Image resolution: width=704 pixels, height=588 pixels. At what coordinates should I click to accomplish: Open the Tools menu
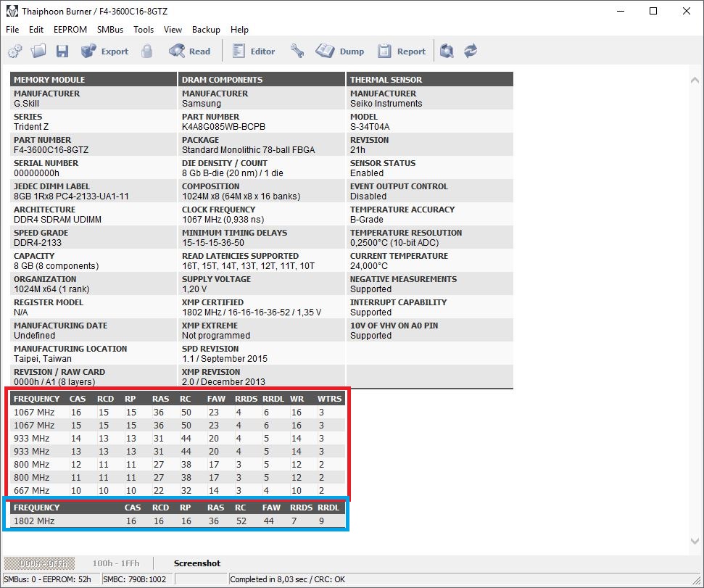pyautogui.click(x=144, y=30)
